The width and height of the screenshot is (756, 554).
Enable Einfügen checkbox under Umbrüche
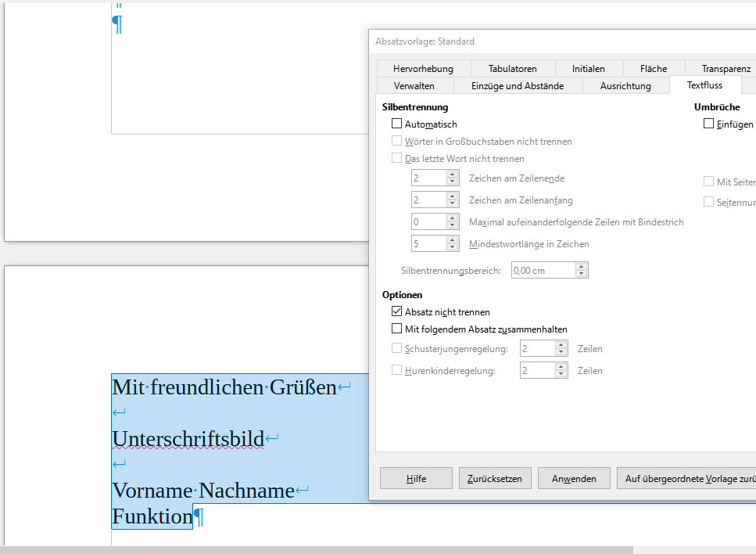pos(709,124)
